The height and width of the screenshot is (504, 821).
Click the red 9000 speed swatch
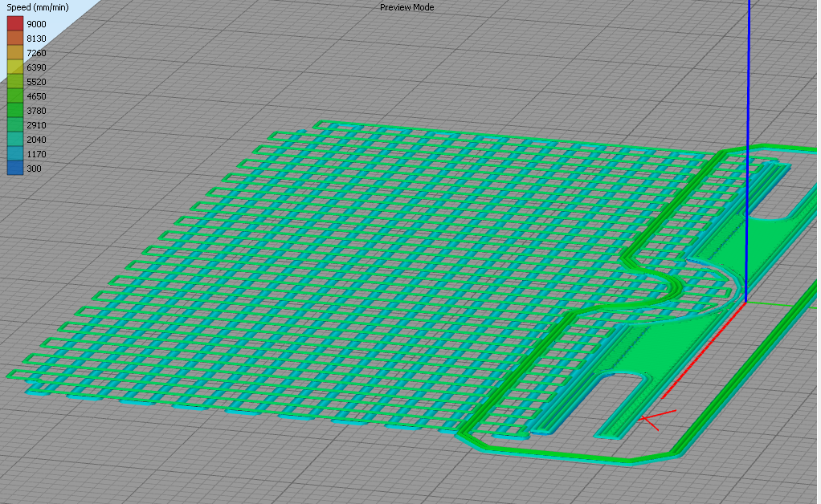click(15, 23)
